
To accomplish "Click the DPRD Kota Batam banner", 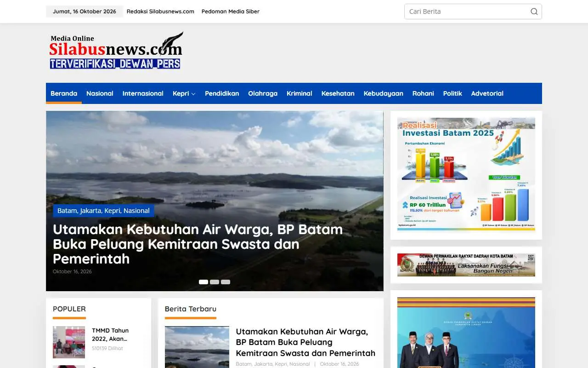I will click(x=466, y=265).
